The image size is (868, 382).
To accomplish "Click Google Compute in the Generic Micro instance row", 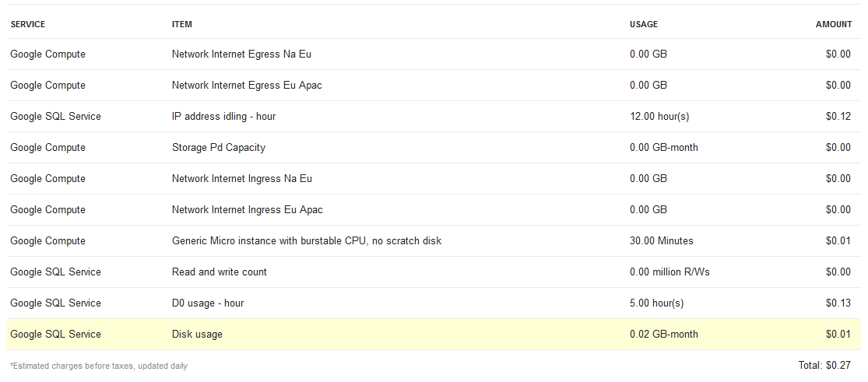I will coord(48,241).
